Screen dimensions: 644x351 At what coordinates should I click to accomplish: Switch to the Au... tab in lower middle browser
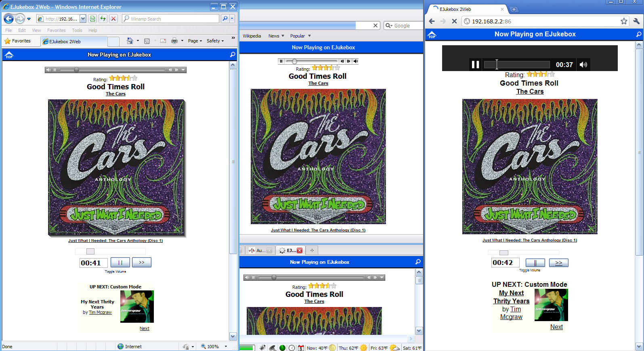pyautogui.click(x=260, y=250)
